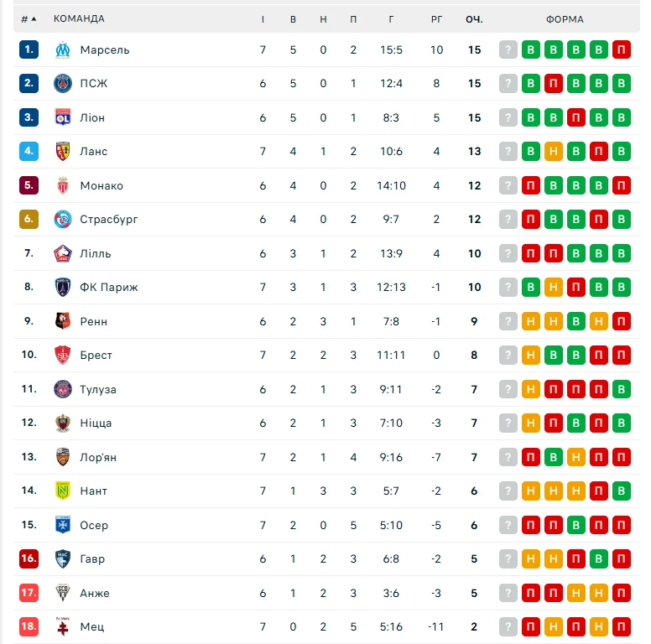Click the PSG club crest
The width and height of the screenshot is (651, 644).
[63, 84]
